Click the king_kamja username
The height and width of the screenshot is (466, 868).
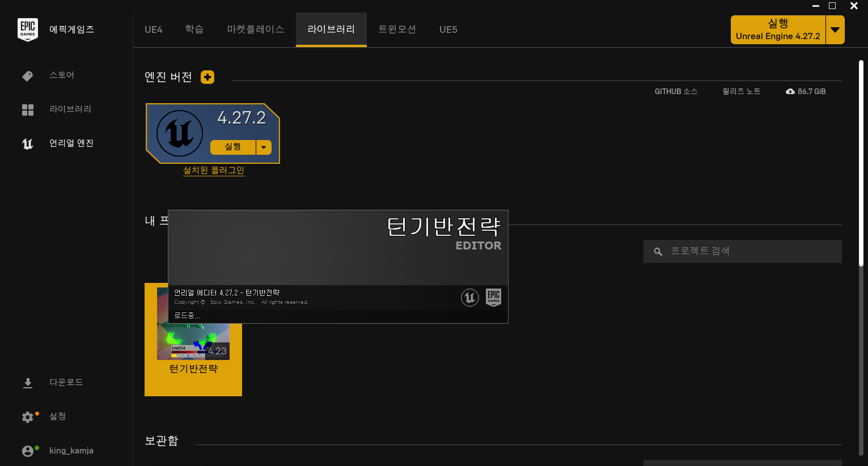pyautogui.click(x=71, y=451)
